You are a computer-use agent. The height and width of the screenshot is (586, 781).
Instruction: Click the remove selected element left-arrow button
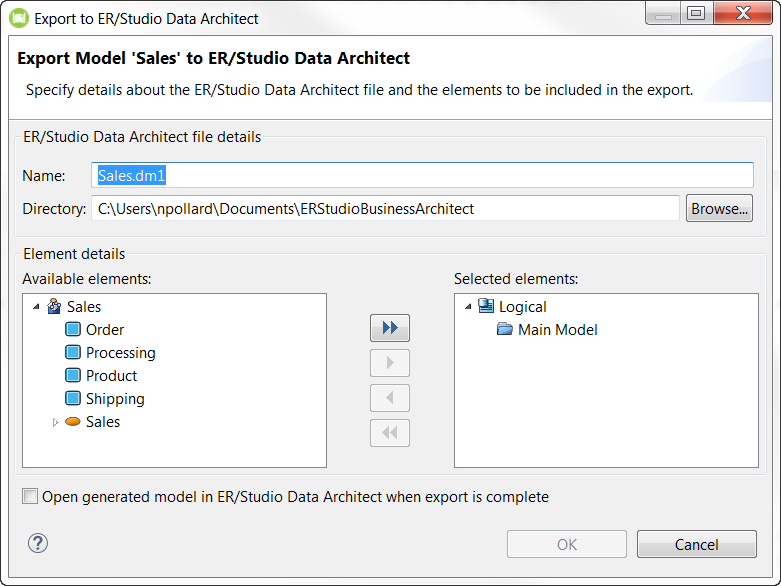390,398
